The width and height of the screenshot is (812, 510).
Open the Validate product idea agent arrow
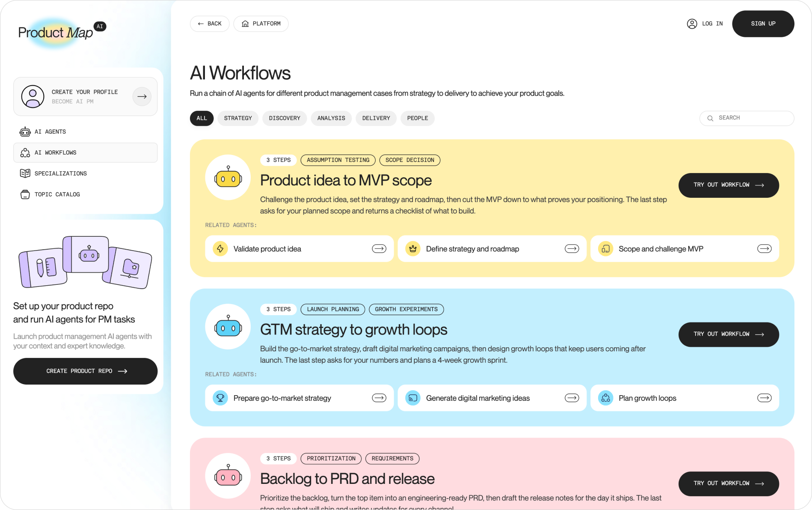coord(379,249)
